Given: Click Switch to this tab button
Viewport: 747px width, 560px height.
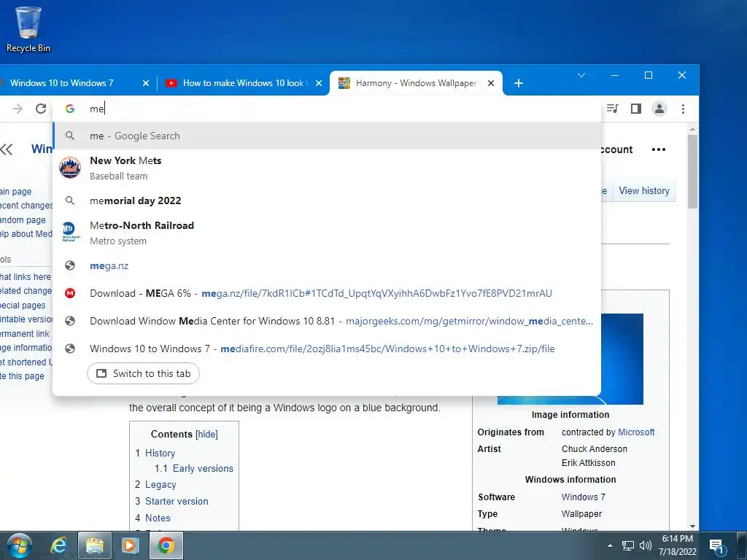Looking at the screenshot, I should (144, 373).
